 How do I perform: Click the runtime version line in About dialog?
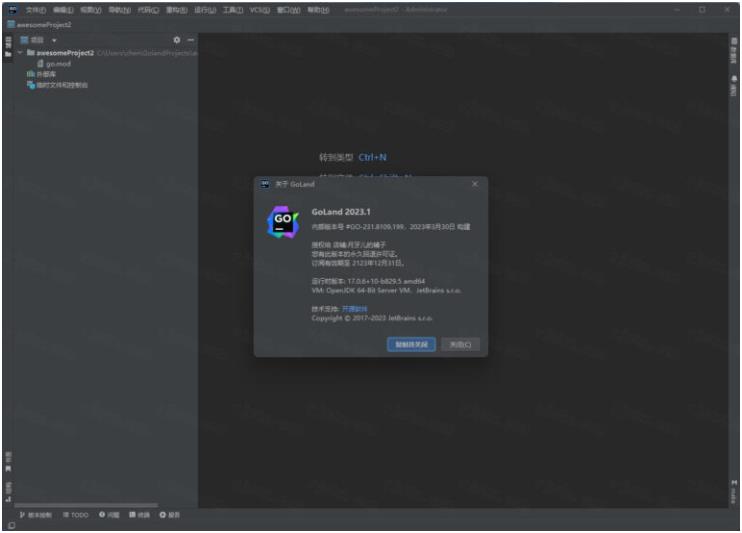[x=368, y=281]
